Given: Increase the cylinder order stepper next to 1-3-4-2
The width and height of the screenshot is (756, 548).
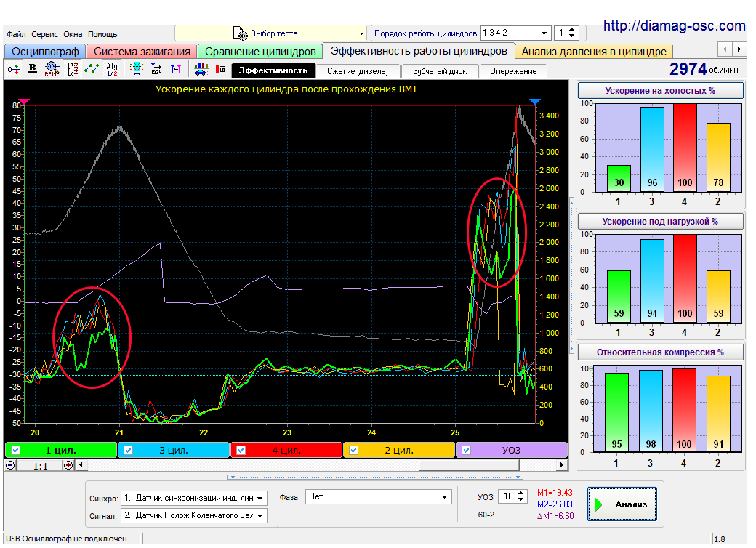Looking at the screenshot, I should pyautogui.click(x=572, y=30).
